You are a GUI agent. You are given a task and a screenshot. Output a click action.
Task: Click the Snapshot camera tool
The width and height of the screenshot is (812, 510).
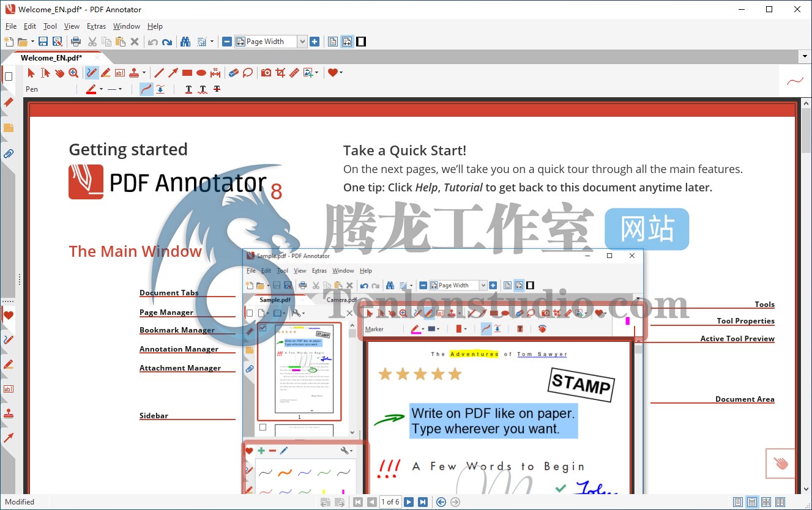(266, 73)
